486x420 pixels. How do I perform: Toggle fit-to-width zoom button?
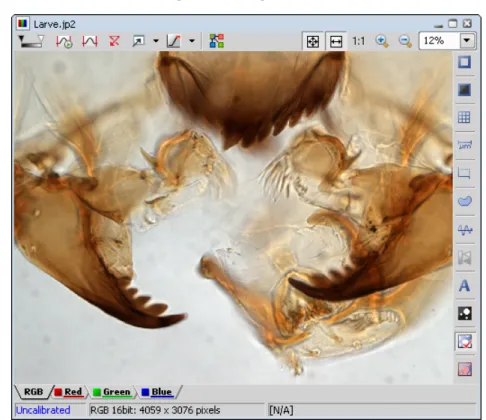(x=336, y=41)
